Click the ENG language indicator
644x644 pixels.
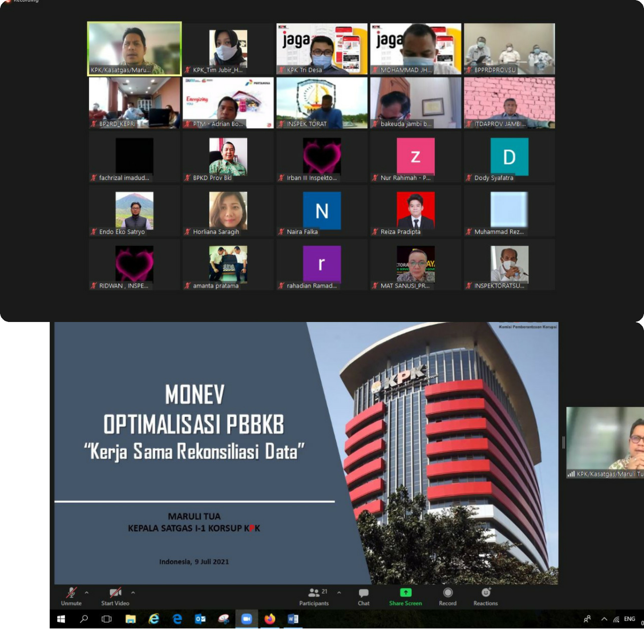coord(630,619)
